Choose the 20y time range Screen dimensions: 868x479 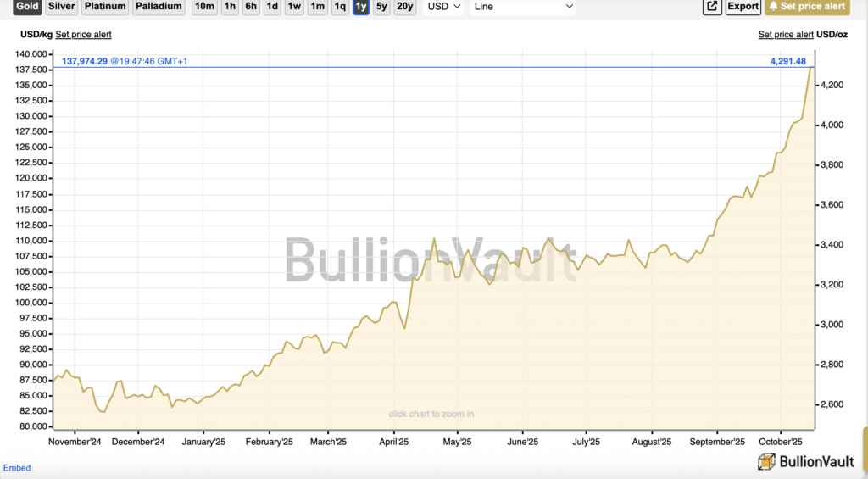point(405,7)
